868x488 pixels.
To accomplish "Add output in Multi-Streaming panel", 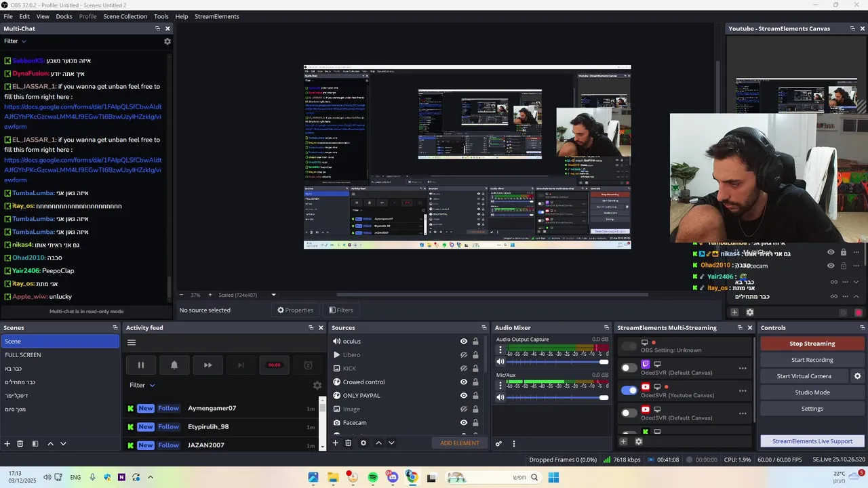I will click(x=623, y=442).
